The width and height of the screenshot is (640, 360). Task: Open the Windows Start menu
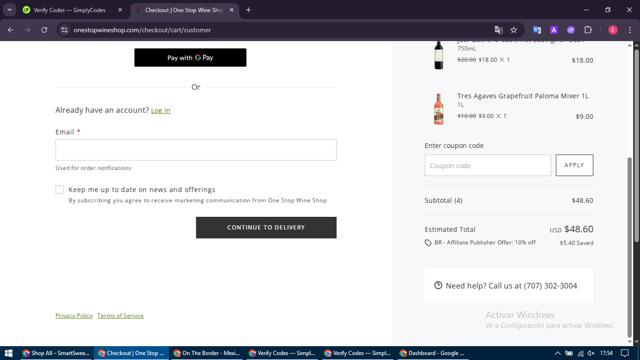tap(9, 353)
